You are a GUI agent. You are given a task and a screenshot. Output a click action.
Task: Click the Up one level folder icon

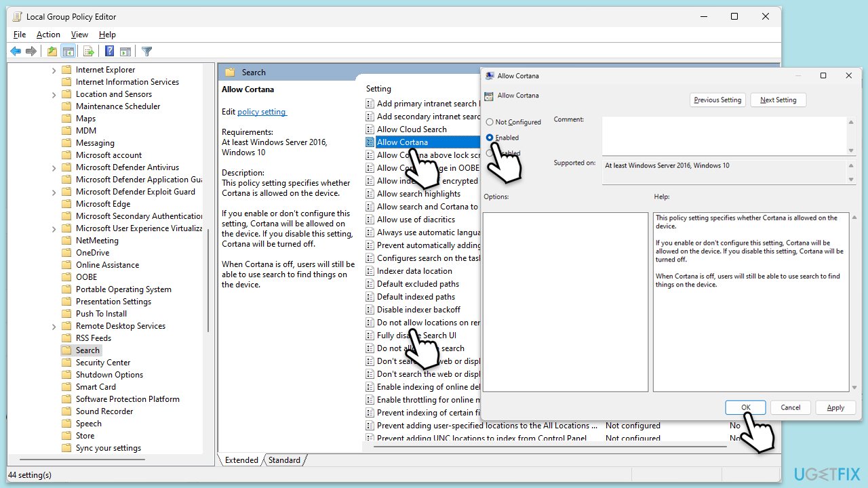coord(52,52)
